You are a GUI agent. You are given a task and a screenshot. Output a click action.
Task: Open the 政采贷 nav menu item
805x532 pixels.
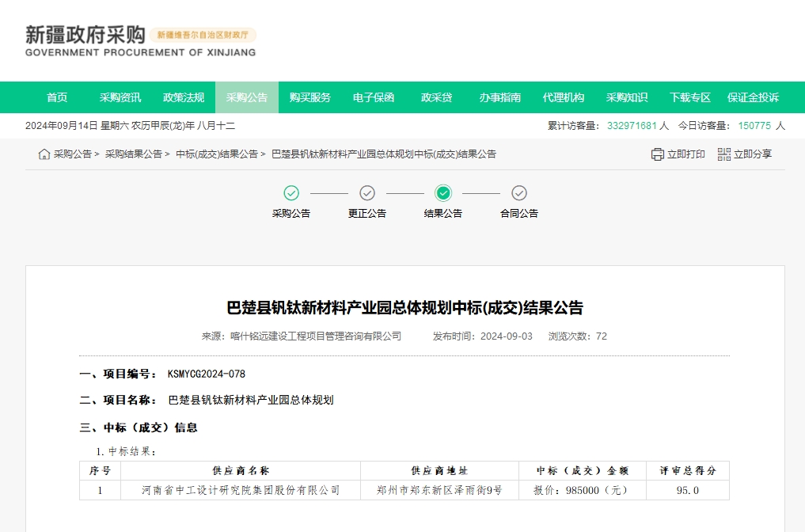[x=436, y=97]
